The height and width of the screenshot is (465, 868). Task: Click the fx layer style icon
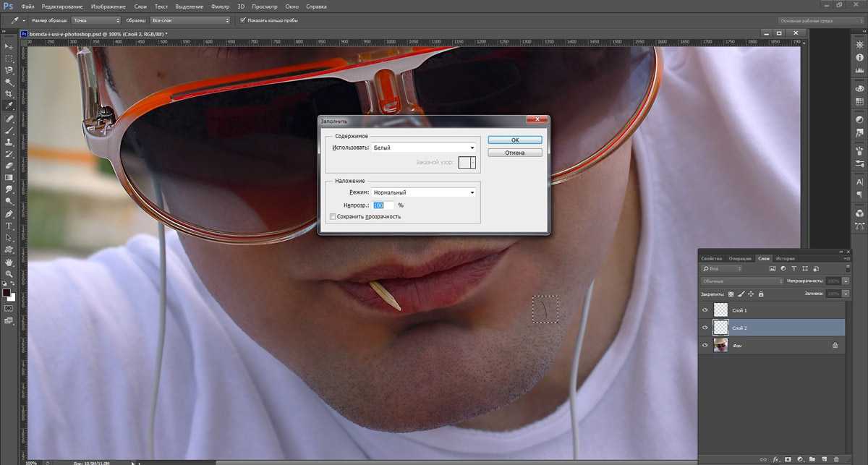[775, 459]
